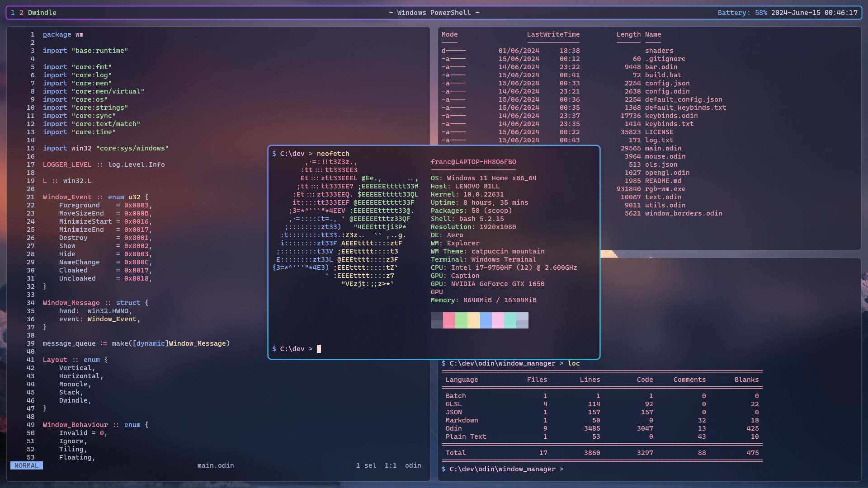Click main.odin filename in editor status line

point(216,465)
